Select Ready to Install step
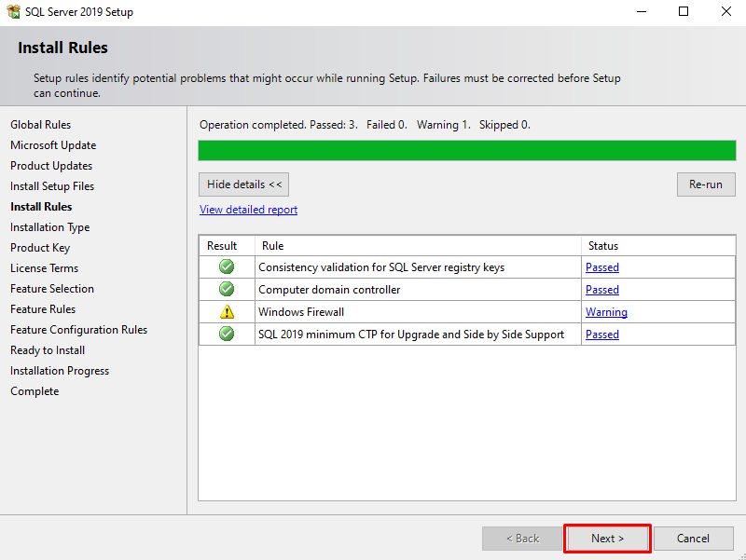 pos(48,349)
